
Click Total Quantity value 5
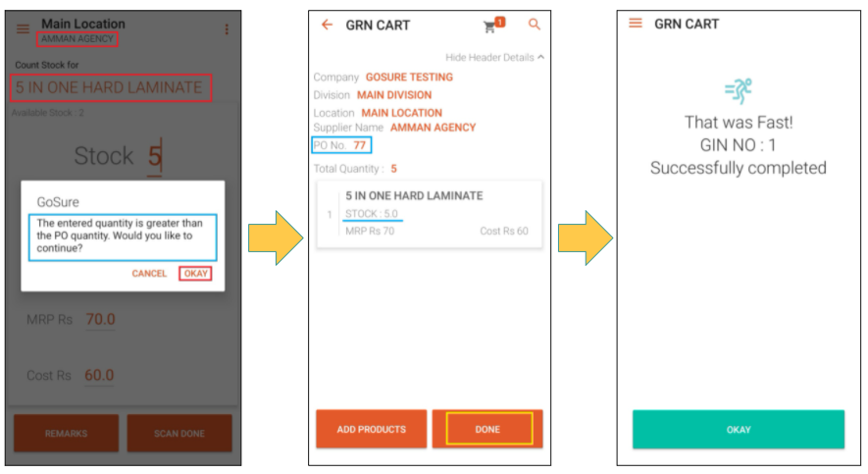[x=393, y=169]
